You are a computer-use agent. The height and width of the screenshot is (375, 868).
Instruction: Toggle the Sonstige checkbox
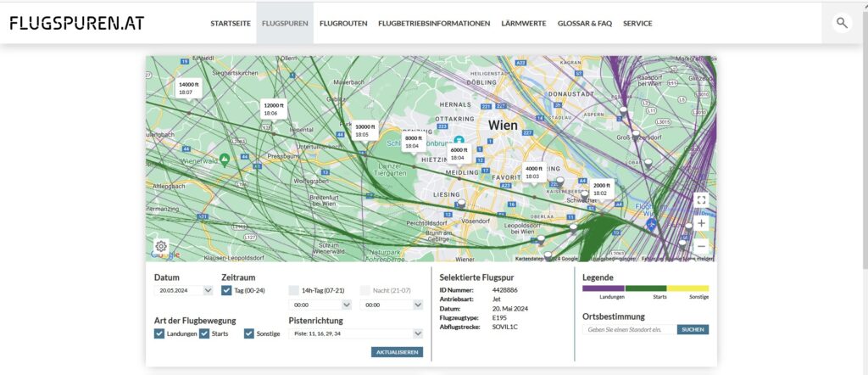tap(249, 333)
